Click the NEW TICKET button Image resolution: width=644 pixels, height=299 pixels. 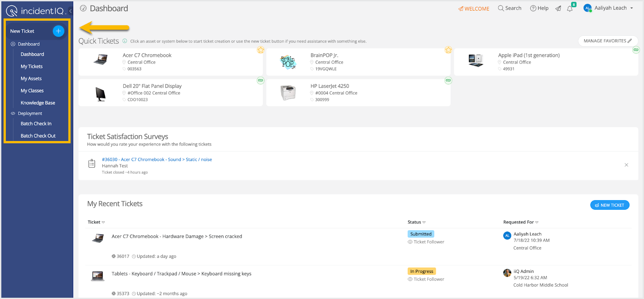[609, 205]
